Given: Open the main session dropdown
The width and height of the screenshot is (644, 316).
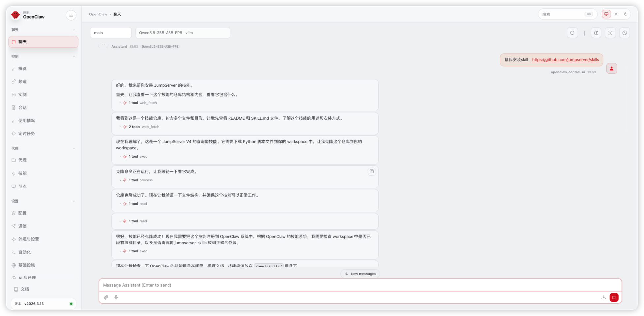Looking at the screenshot, I should point(111,33).
